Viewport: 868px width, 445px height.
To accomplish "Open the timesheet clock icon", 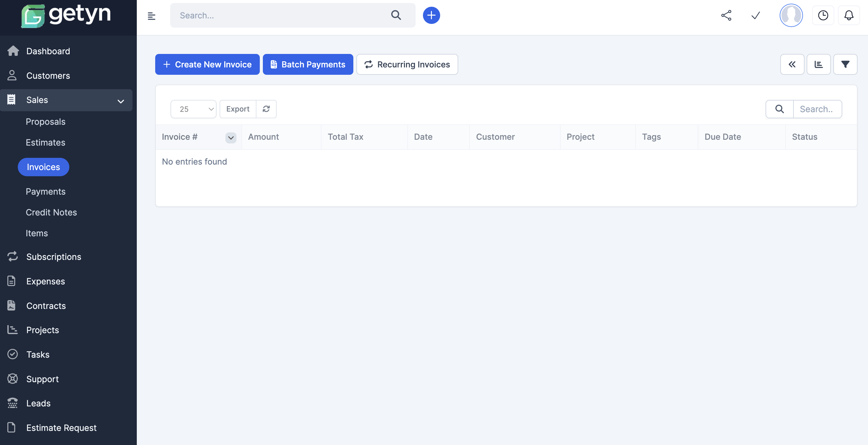I will pyautogui.click(x=823, y=15).
